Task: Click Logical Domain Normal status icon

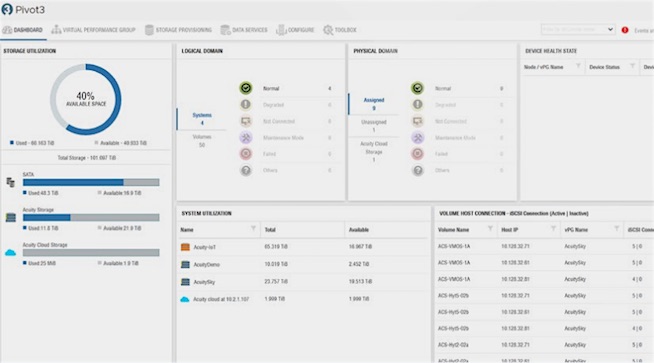Action: tap(246, 88)
